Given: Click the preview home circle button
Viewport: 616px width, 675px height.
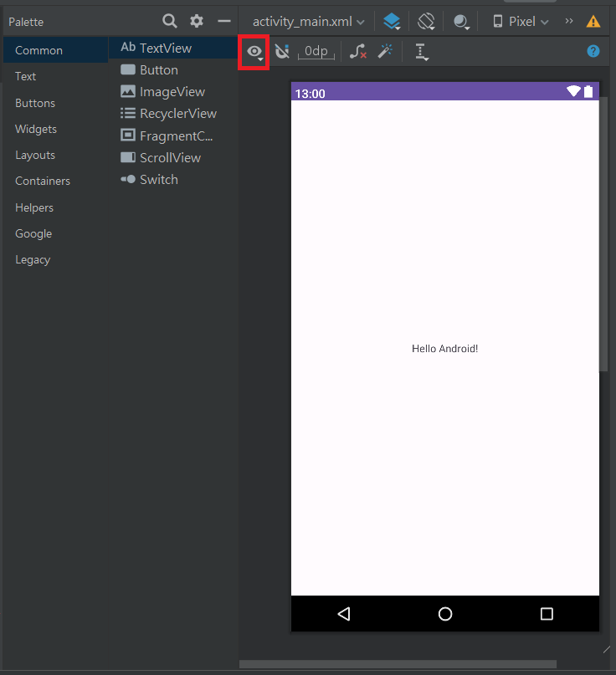Looking at the screenshot, I should (445, 614).
